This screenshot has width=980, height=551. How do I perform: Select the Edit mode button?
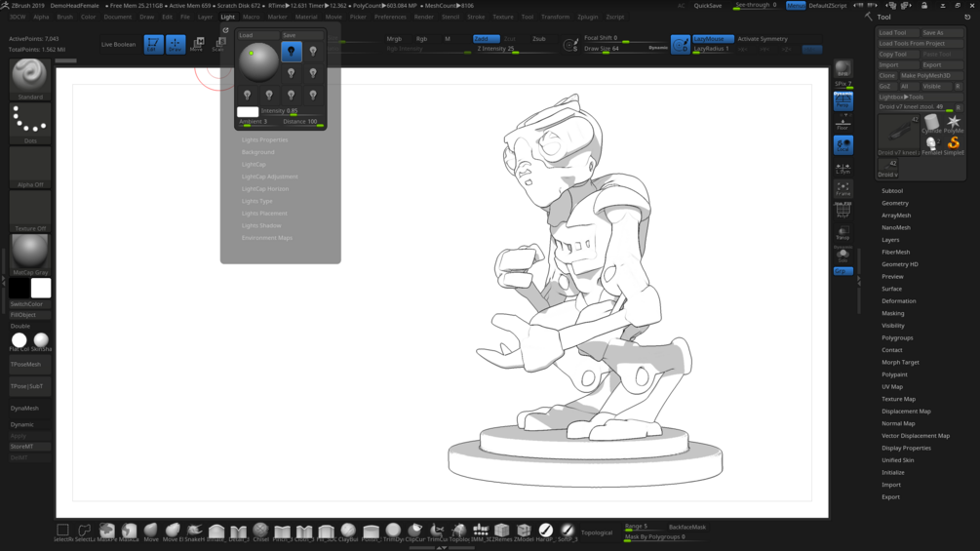[x=153, y=44]
